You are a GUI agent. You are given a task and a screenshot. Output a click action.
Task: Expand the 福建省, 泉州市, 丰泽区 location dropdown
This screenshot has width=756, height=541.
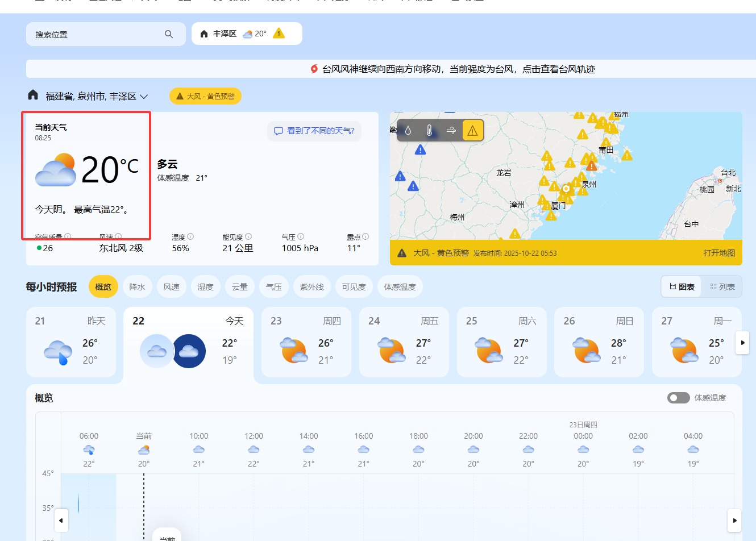144,97
